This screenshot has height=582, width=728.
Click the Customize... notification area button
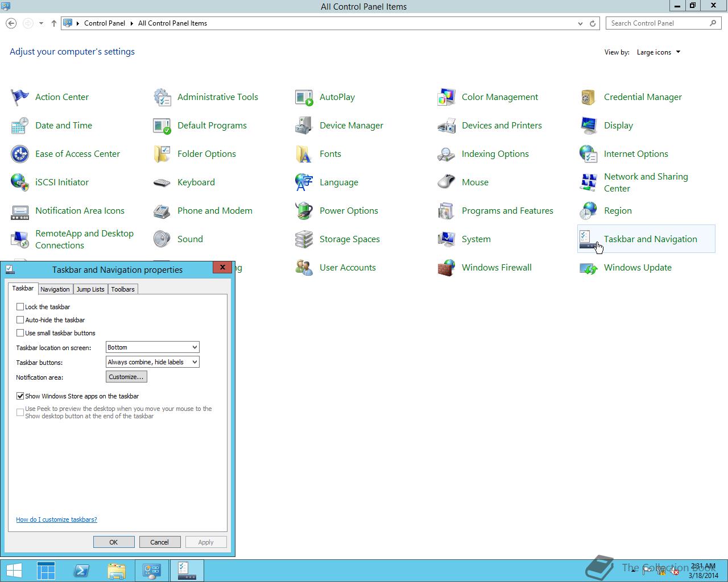tap(126, 377)
